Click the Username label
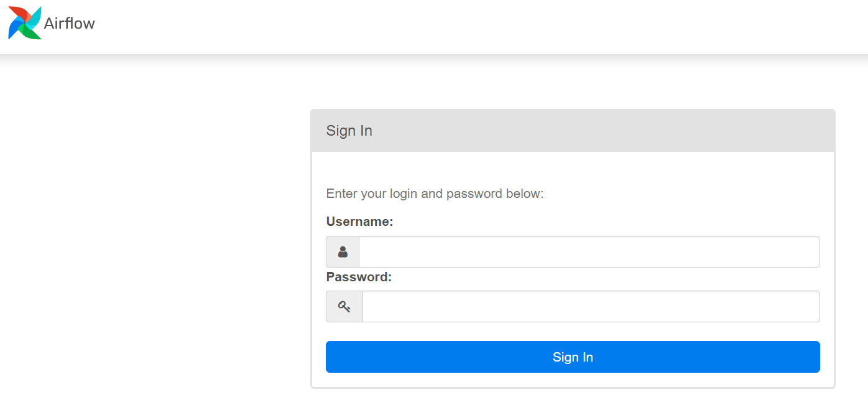Screen dimensions: 868x402 click(x=359, y=222)
